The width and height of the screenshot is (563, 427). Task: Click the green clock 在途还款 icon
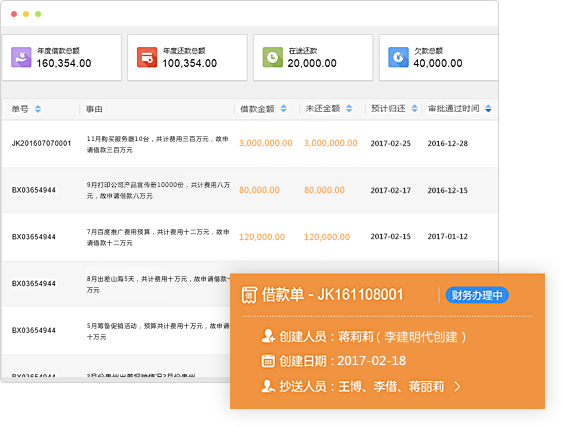coord(273,57)
